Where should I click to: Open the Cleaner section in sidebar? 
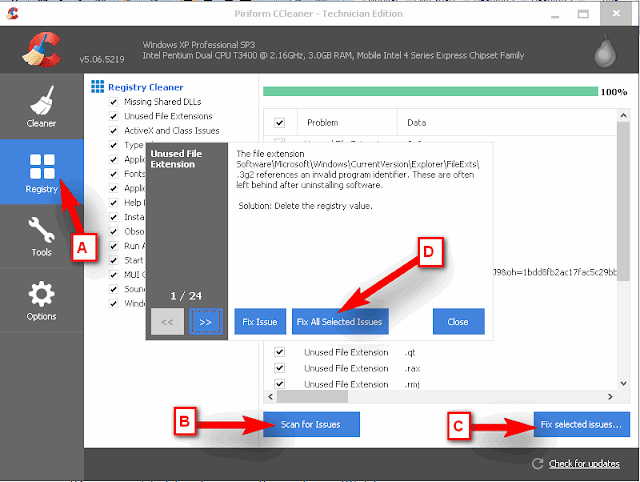(x=41, y=107)
